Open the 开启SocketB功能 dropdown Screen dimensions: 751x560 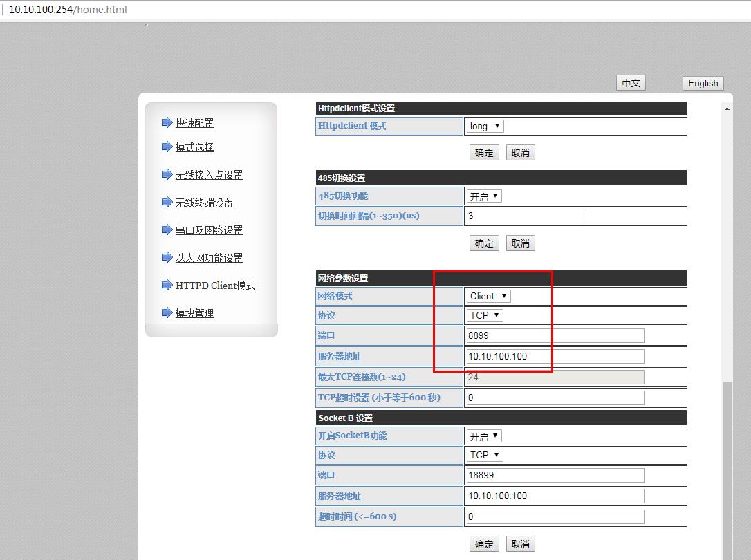pos(484,436)
